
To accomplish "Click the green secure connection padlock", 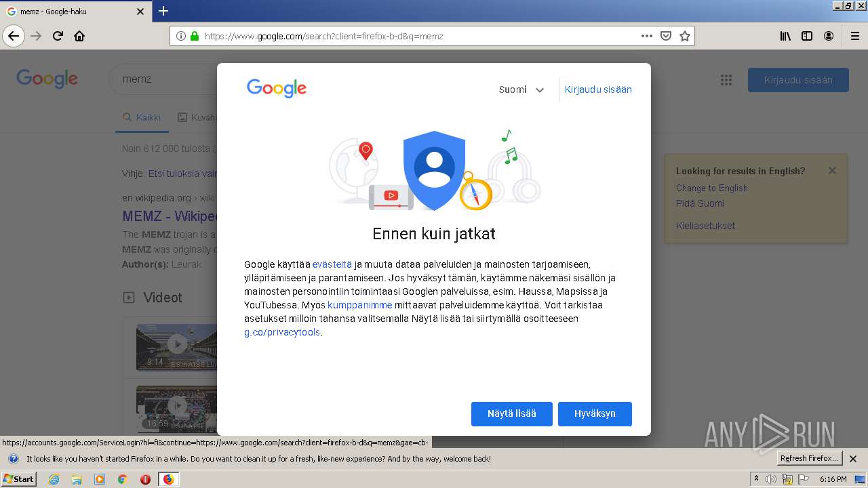I will tap(195, 36).
